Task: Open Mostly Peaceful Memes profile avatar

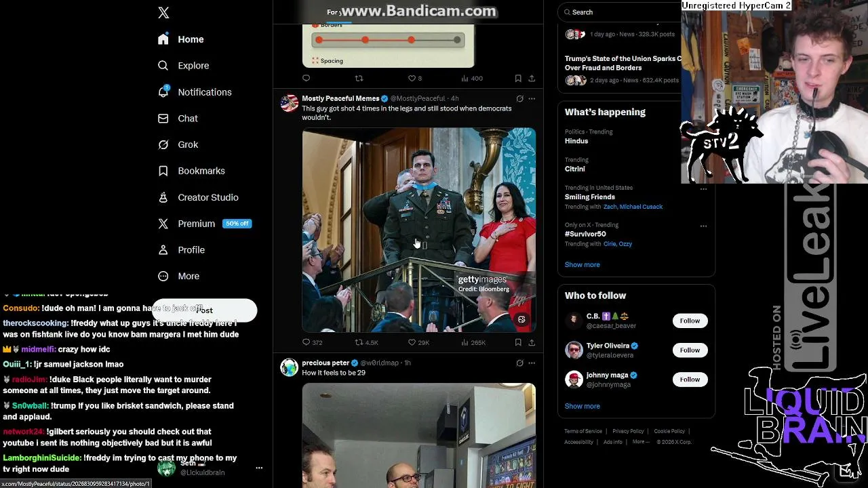Action: [x=290, y=103]
